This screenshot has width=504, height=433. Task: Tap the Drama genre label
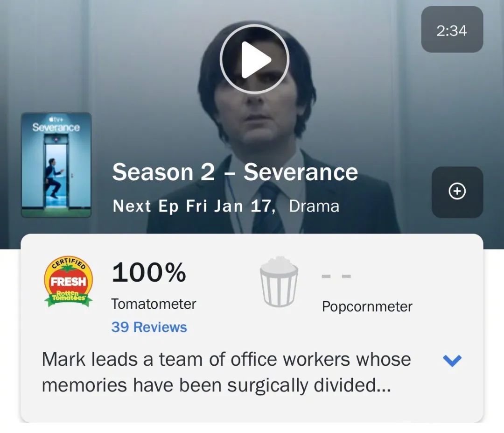click(x=314, y=206)
